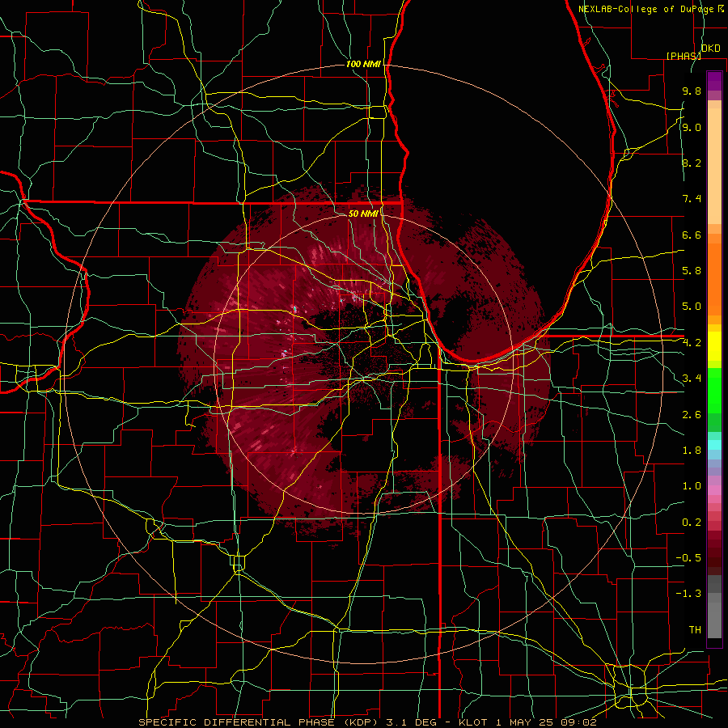The height and width of the screenshot is (728, 728).
Task: Click the bright green color bar segment
Action: click(x=714, y=390)
